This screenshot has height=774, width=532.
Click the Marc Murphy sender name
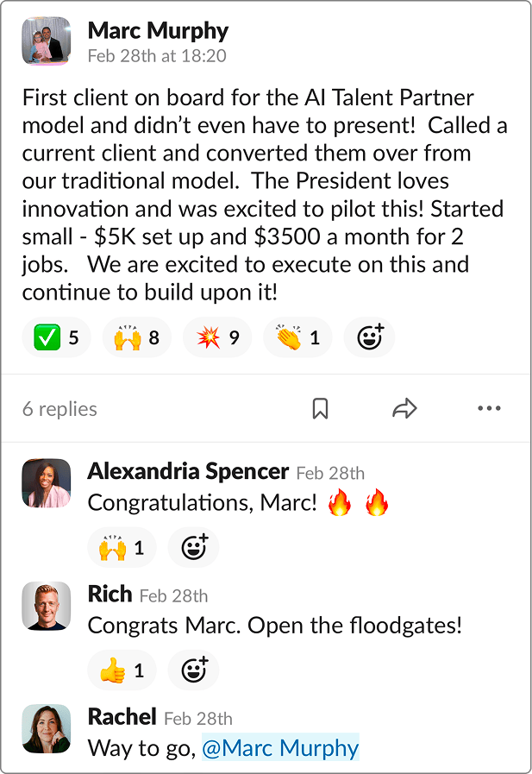tap(158, 31)
